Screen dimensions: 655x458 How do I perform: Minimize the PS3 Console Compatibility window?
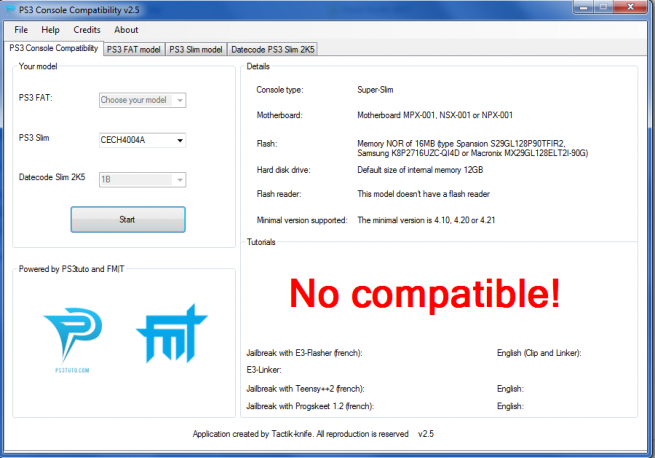point(583,7)
